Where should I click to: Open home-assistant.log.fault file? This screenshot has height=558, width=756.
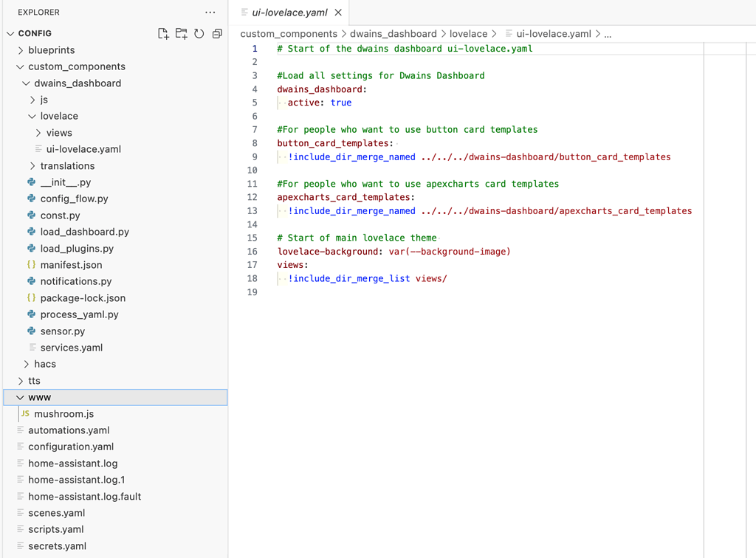[85, 496]
